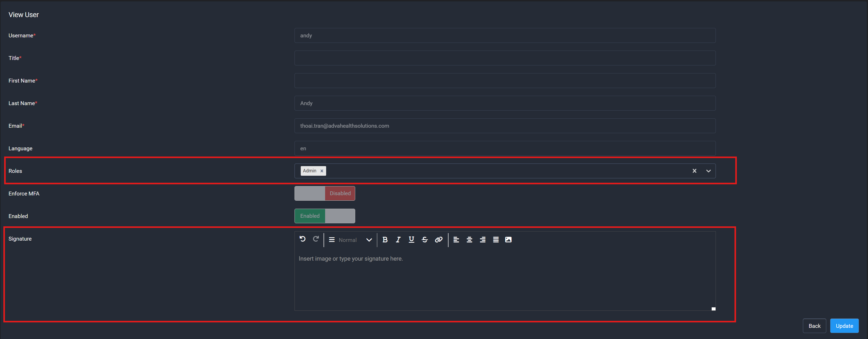Toggle strikethrough formatting in signature toolbar
The height and width of the screenshot is (339, 868).
425,240
